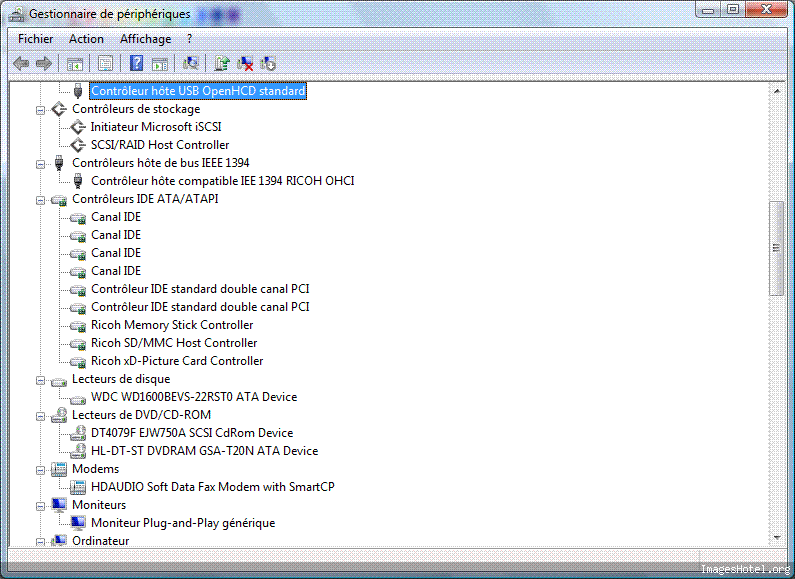Scan for hardware changes via toolbar icon
795x579 pixels.
[x=191, y=64]
